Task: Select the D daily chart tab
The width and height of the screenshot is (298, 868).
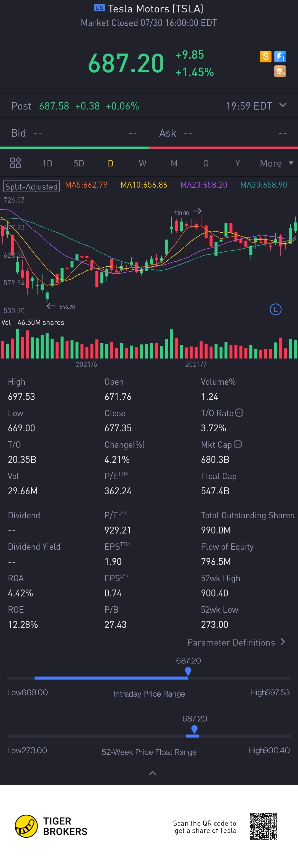Action: click(x=110, y=163)
